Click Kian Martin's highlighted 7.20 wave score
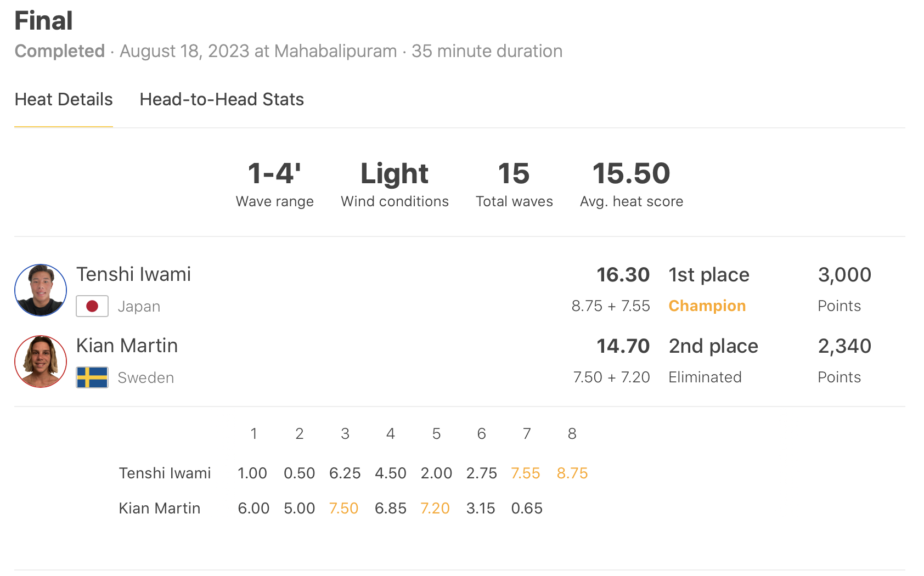The image size is (924, 576). point(435,508)
